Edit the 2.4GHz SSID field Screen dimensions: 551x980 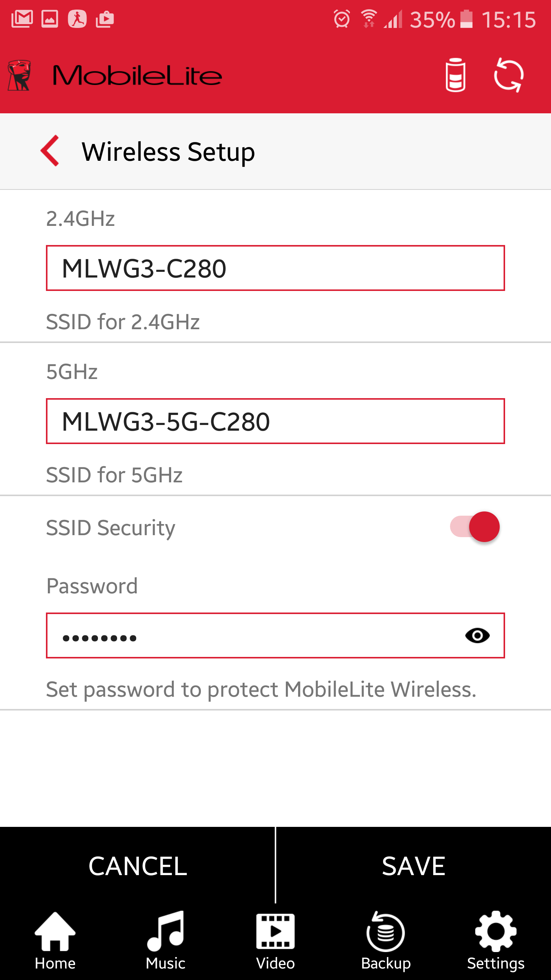point(275,268)
